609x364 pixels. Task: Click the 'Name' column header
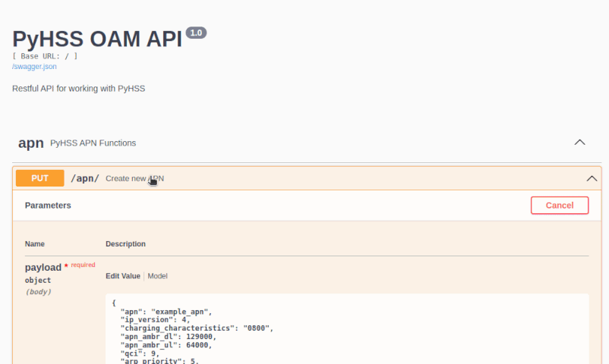click(x=35, y=243)
